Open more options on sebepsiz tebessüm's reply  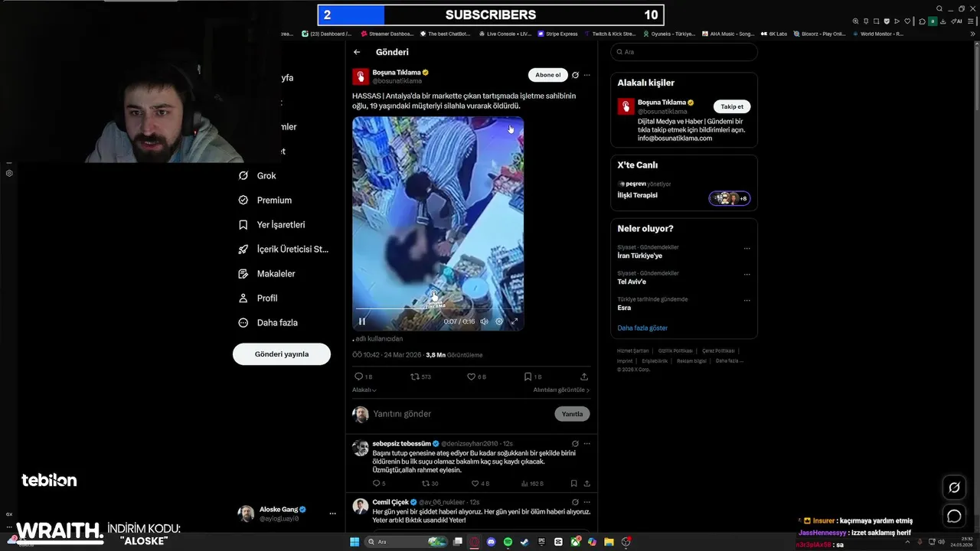pos(587,443)
